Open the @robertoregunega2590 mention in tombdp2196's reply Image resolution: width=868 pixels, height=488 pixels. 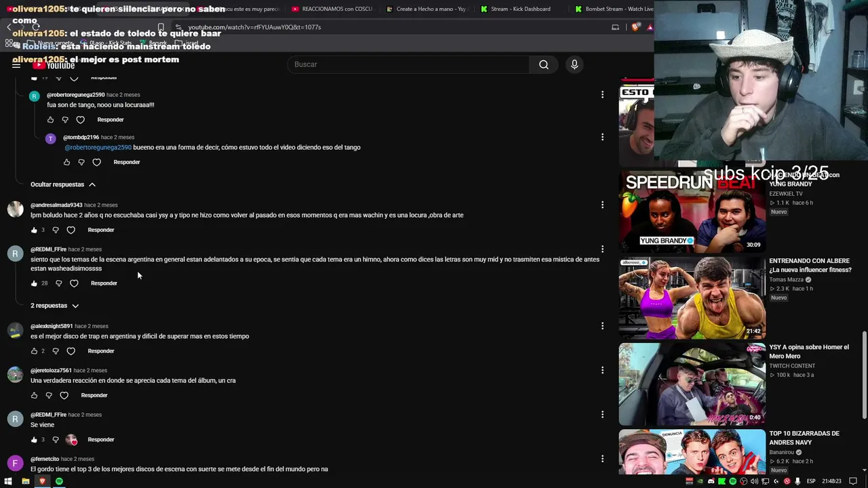click(x=98, y=147)
